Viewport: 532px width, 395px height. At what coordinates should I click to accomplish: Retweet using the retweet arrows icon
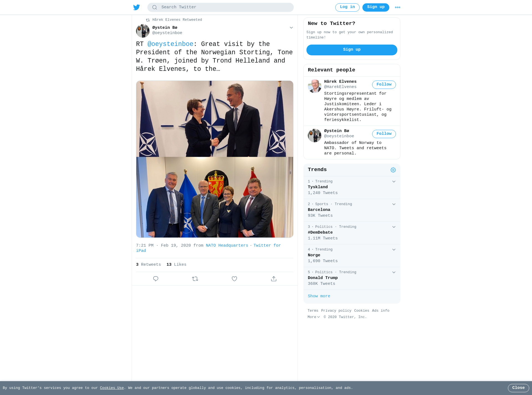(x=195, y=279)
